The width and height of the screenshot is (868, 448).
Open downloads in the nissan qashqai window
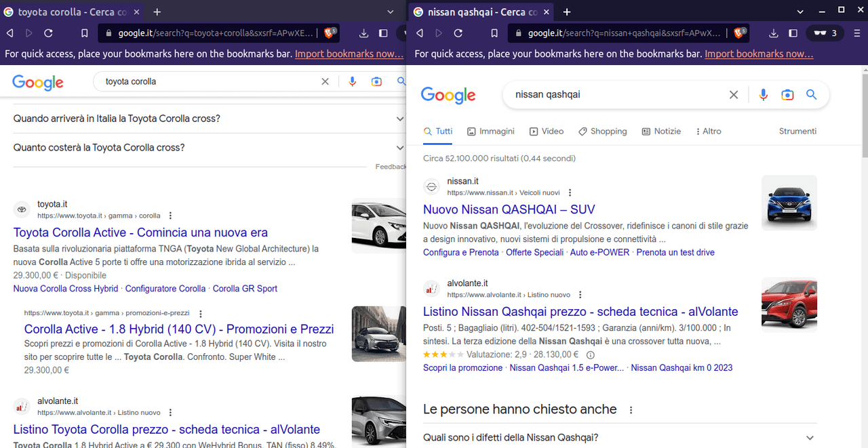(774, 33)
